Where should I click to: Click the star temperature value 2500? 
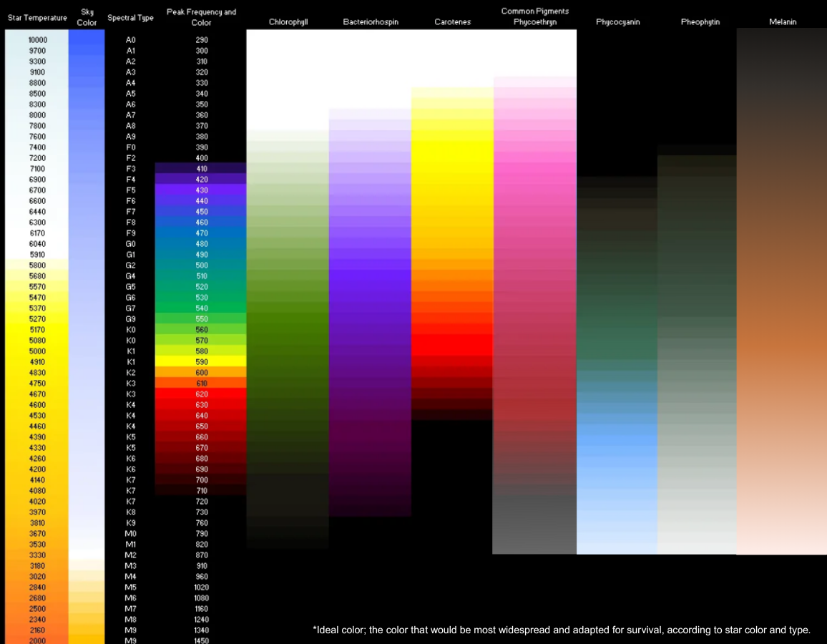[x=37, y=609]
